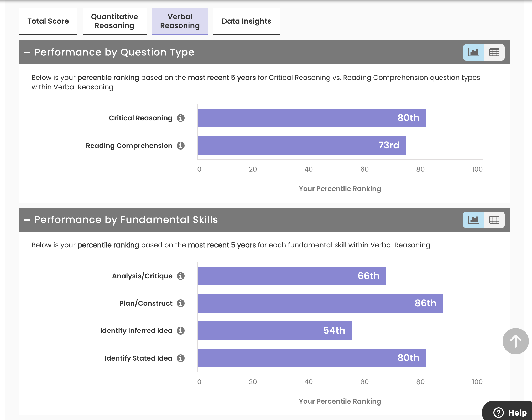This screenshot has width=532, height=420.
Task: Open the Total Score tab
Action: (x=48, y=21)
